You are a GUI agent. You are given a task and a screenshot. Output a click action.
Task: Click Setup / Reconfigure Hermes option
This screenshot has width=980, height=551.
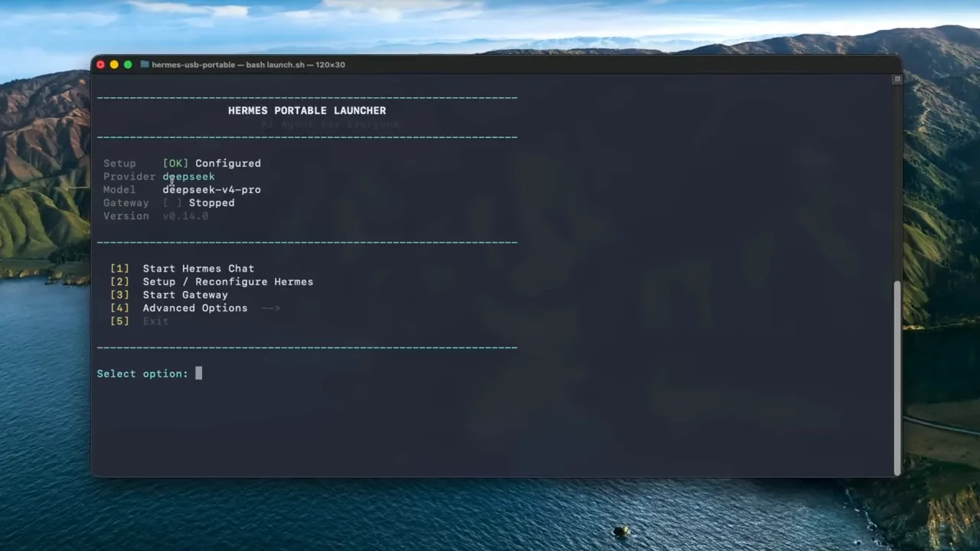coord(228,282)
